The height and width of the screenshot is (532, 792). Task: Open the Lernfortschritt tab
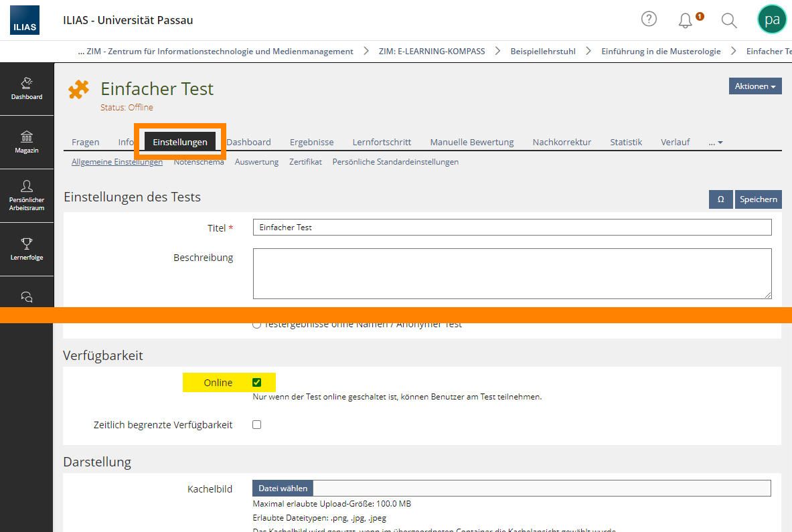coord(382,143)
